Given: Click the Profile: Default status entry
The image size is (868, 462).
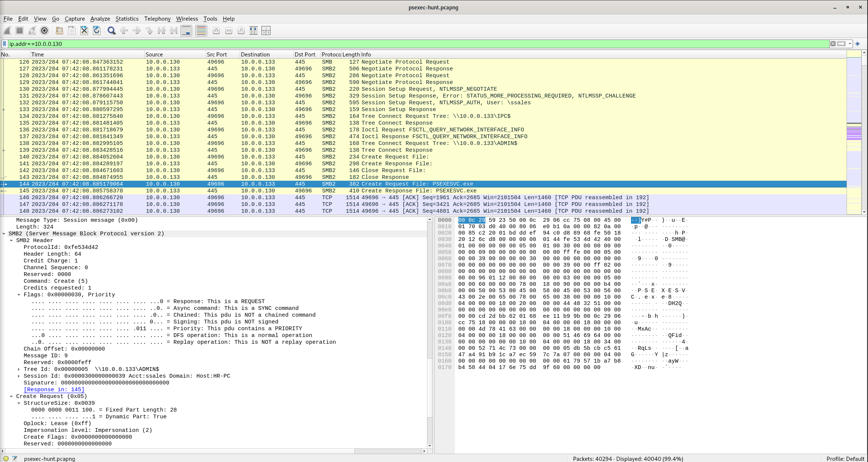Looking at the screenshot, I should coord(845,459).
